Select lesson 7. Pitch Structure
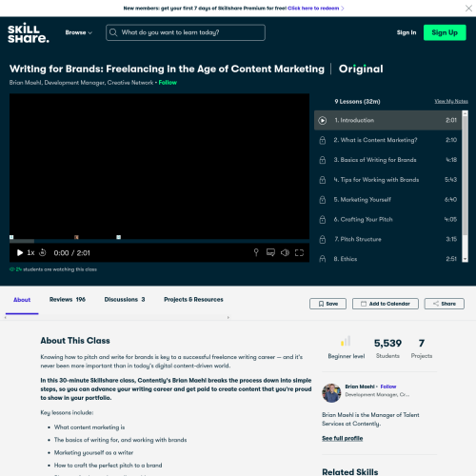The height and width of the screenshot is (476, 476). (387, 239)
